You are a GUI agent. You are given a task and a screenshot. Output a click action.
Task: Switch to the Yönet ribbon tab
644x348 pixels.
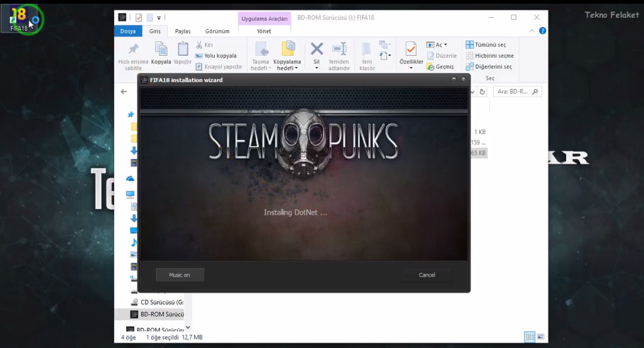coord(264,31)
